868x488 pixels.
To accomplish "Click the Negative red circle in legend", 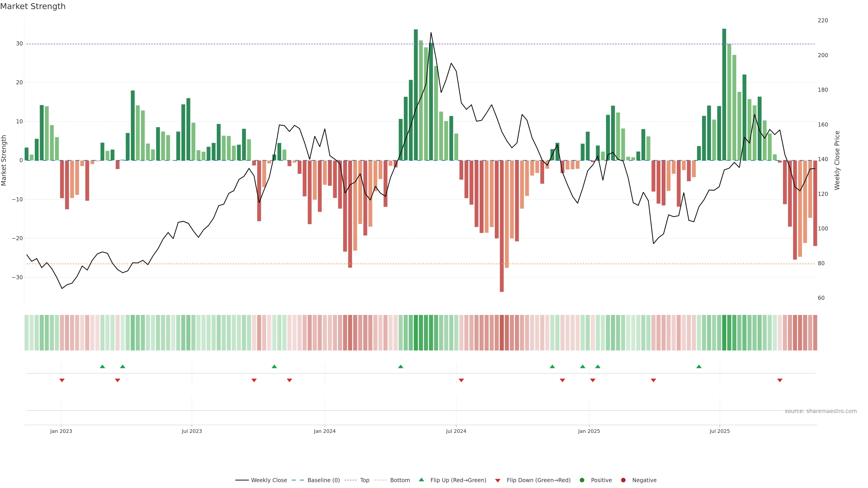I will point(623,480).
